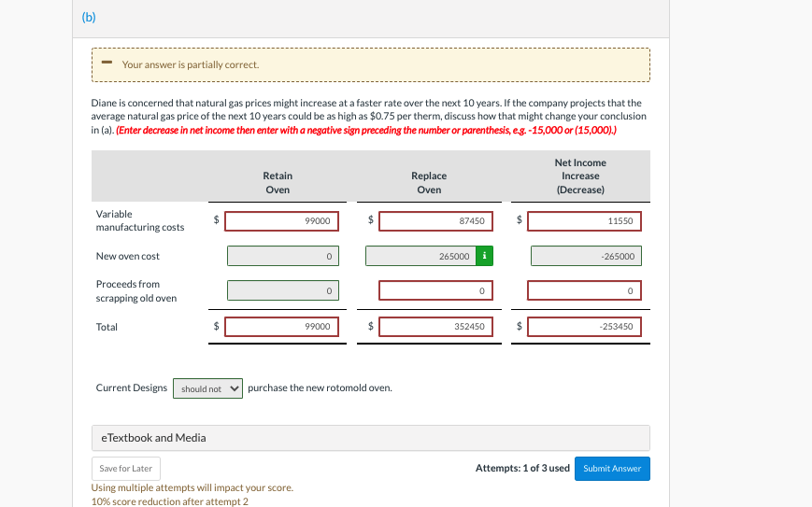
Task: Click 'Proceeds from scrapping old oven' row label
Action: (x=136, y=290)
